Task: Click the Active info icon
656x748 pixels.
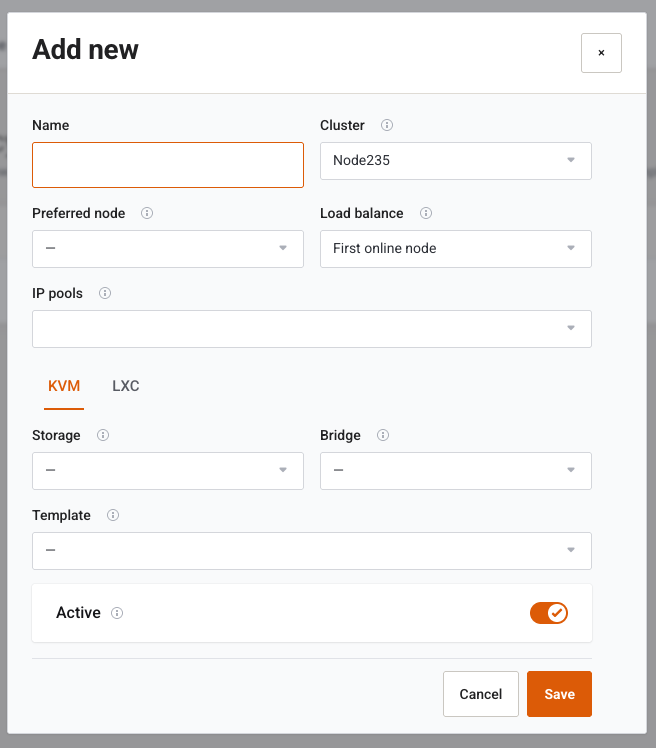Action: pyautogui.click(x=117, y=613)
